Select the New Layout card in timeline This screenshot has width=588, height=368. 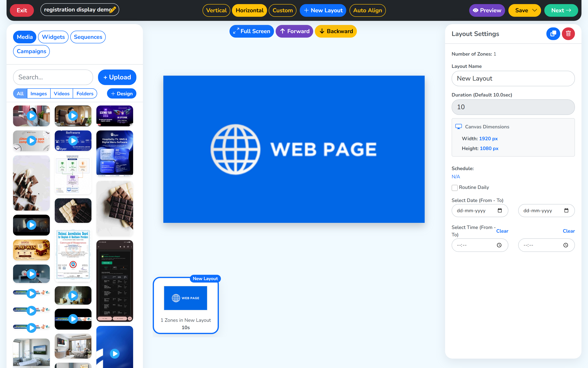[186, 305]
